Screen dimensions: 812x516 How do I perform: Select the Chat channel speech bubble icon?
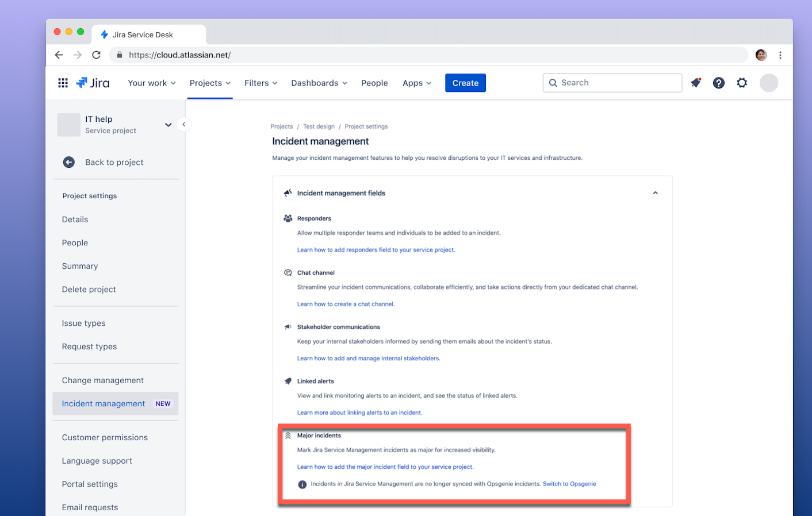pos(288,272)
